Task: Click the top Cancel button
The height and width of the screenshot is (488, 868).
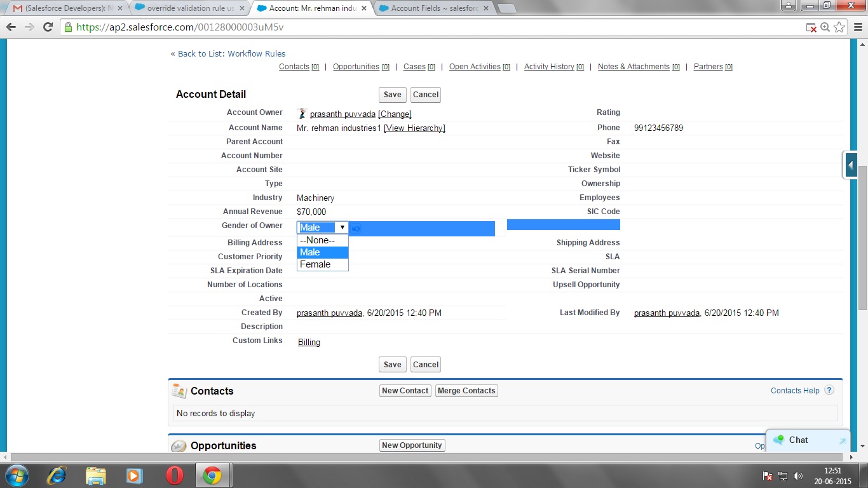Action: tap(426, 95)
